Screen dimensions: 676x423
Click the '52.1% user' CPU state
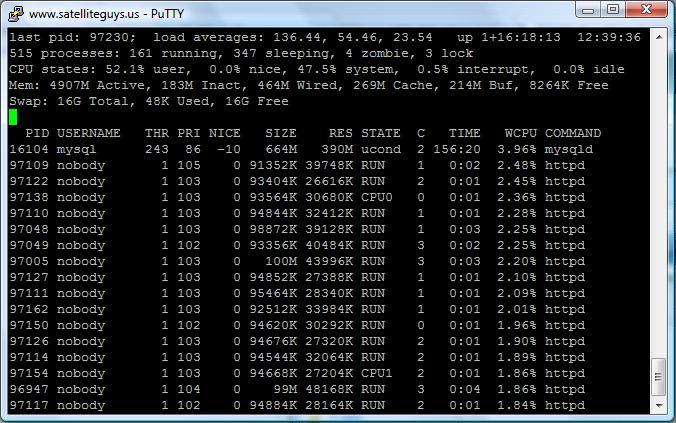click(x=146, y=69)
